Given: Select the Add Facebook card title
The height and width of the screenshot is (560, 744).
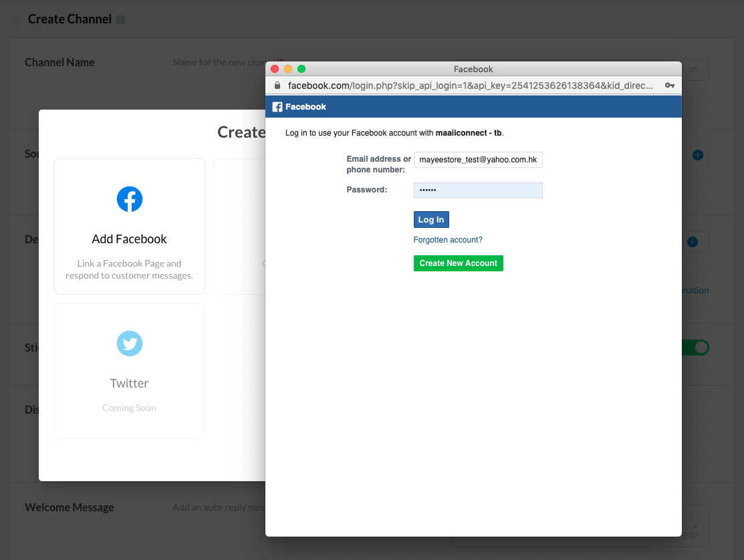Looking at the screenshot, I should pos(129,239).
